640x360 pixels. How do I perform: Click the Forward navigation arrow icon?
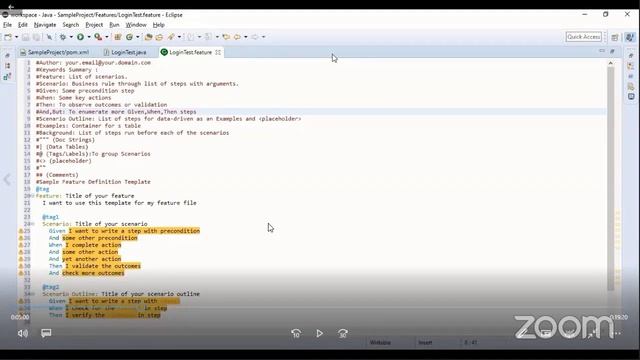[x=255, y=37]
